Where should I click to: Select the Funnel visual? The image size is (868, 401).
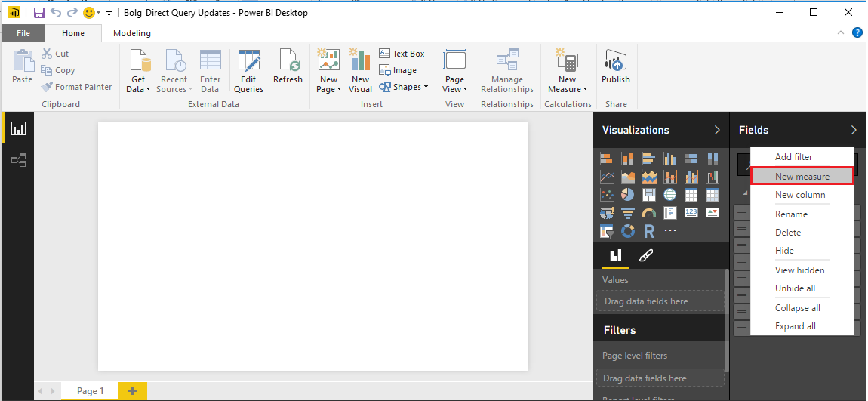pos(628,212)
